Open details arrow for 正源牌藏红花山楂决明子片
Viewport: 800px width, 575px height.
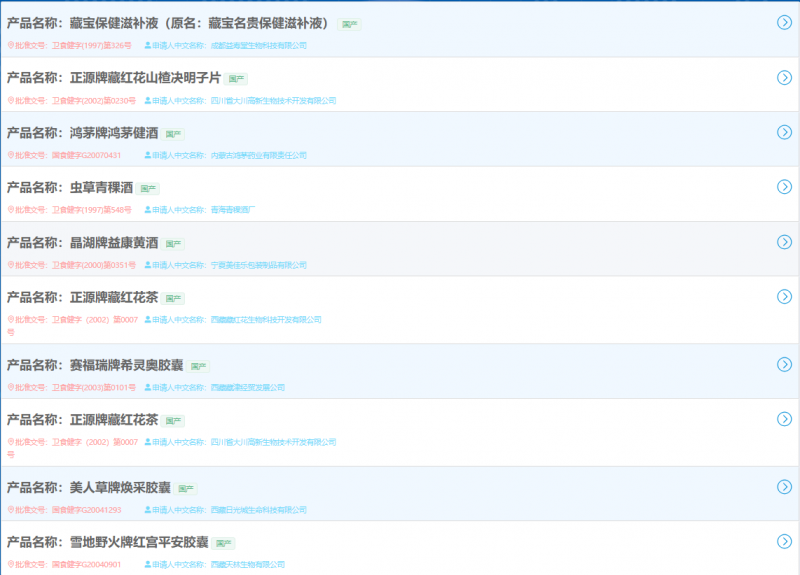click(x=784, y=78)
